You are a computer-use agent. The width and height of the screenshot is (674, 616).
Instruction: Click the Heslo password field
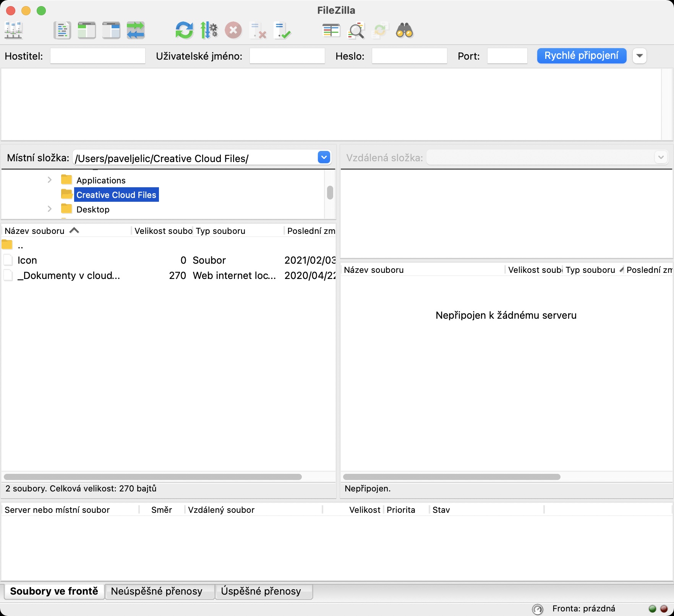tap(410, 56)
